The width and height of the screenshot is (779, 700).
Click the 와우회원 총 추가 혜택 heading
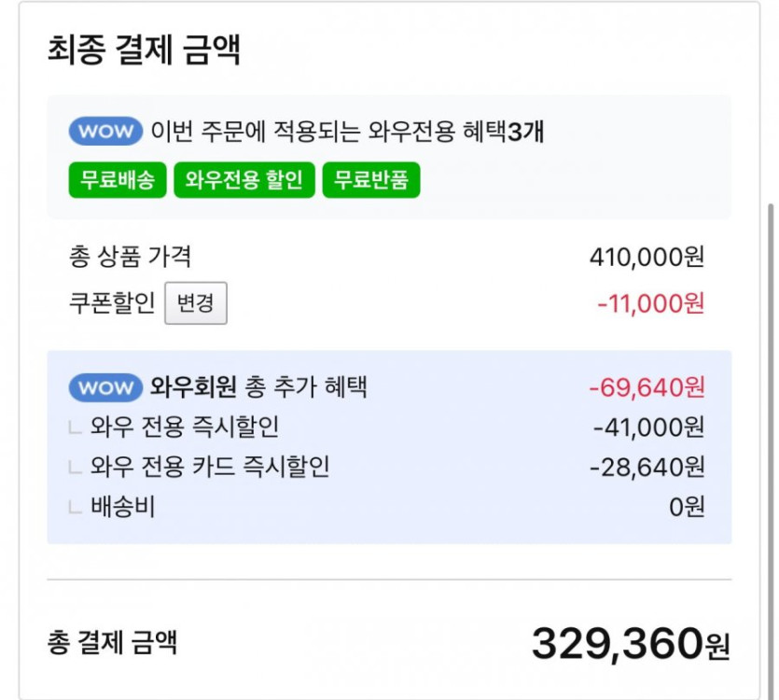tap(258, 387)
